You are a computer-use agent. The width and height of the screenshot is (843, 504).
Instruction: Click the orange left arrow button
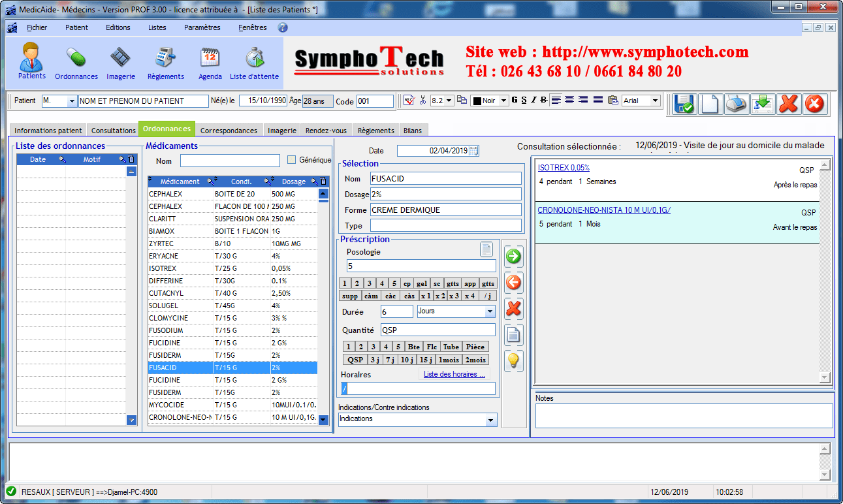(514, 283)
